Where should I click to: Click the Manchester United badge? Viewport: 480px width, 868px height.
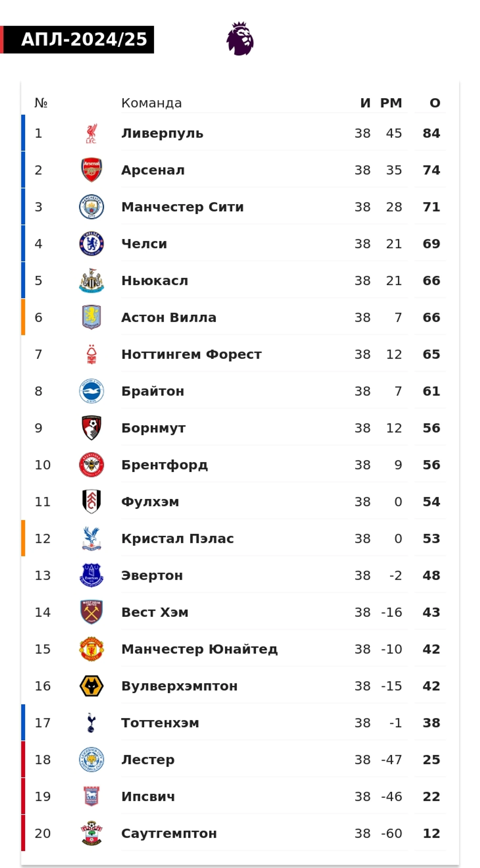tap(91, 649)
